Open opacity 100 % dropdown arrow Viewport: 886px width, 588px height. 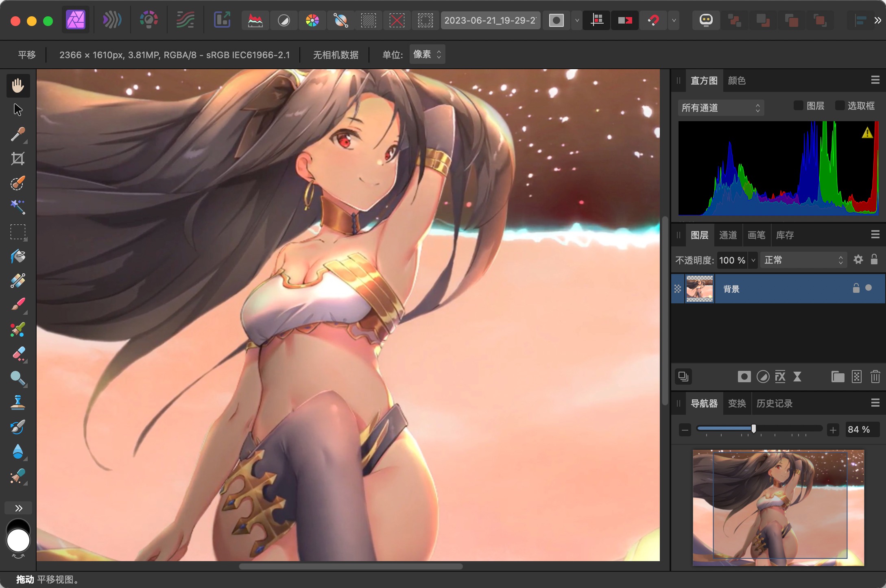pyautogui.click(x=753, y=260)
